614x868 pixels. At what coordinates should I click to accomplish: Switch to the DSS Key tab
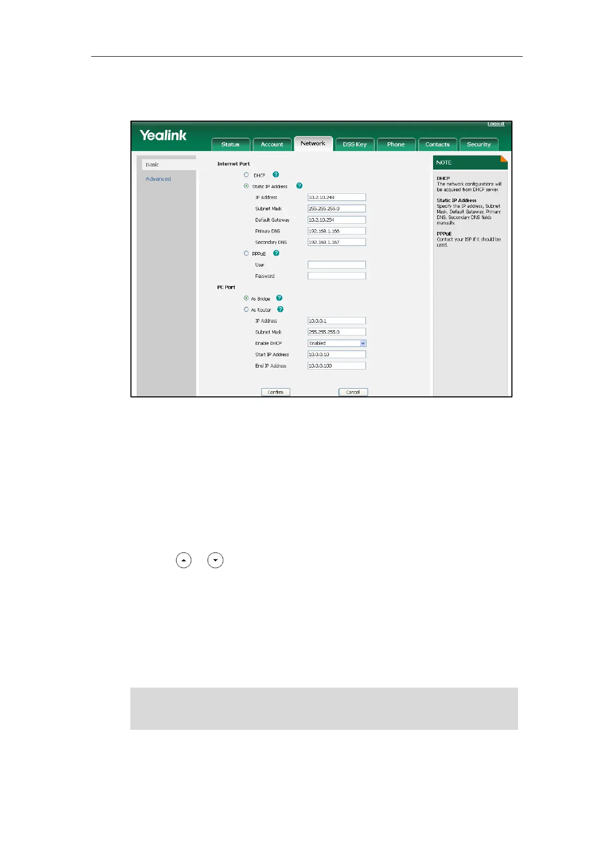(355, 144)
